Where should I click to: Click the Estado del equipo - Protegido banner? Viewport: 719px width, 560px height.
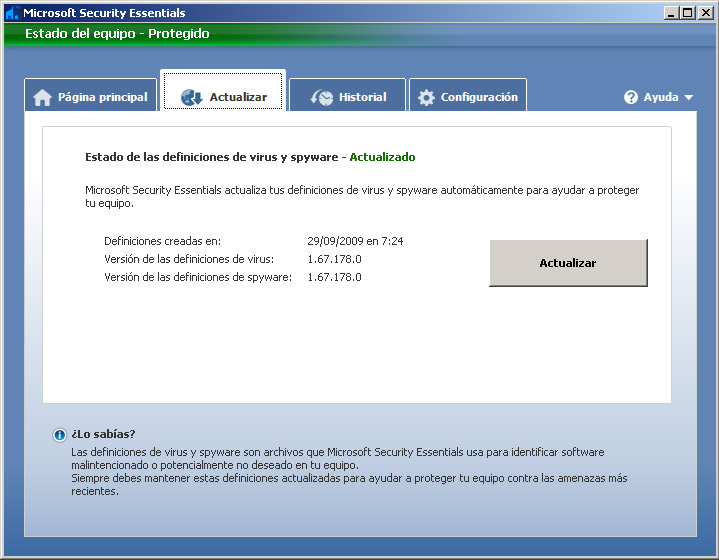click(x=117, y=33)
